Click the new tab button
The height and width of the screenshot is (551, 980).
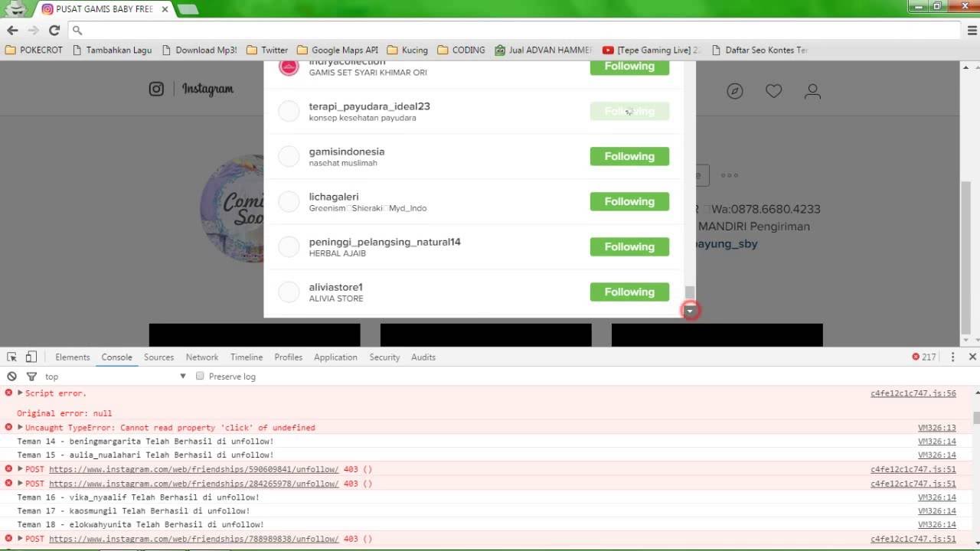188,9
